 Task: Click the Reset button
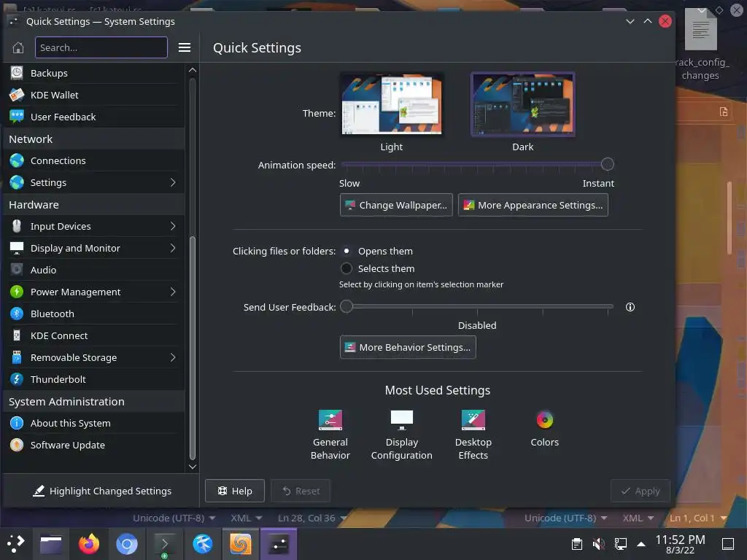(x=301, y=491)
